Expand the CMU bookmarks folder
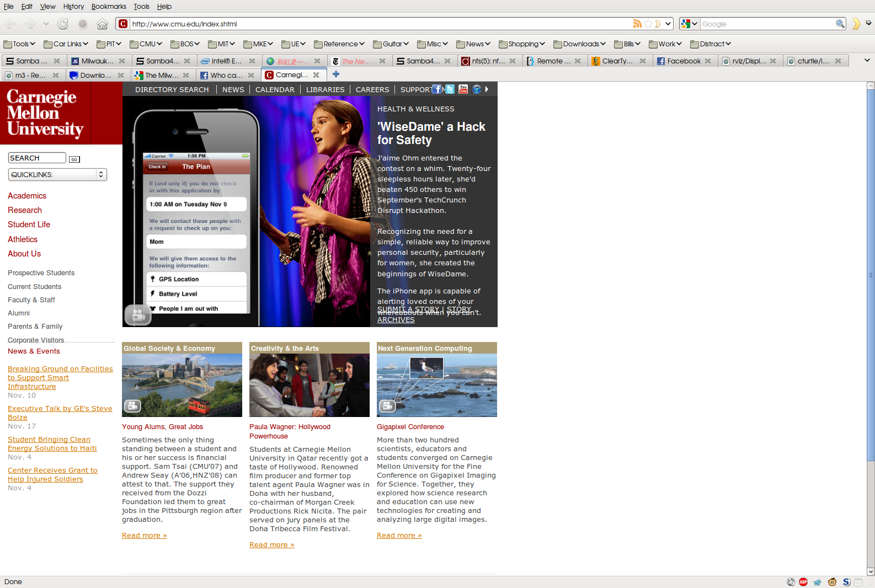875x588 pixels. coord(146,44)
